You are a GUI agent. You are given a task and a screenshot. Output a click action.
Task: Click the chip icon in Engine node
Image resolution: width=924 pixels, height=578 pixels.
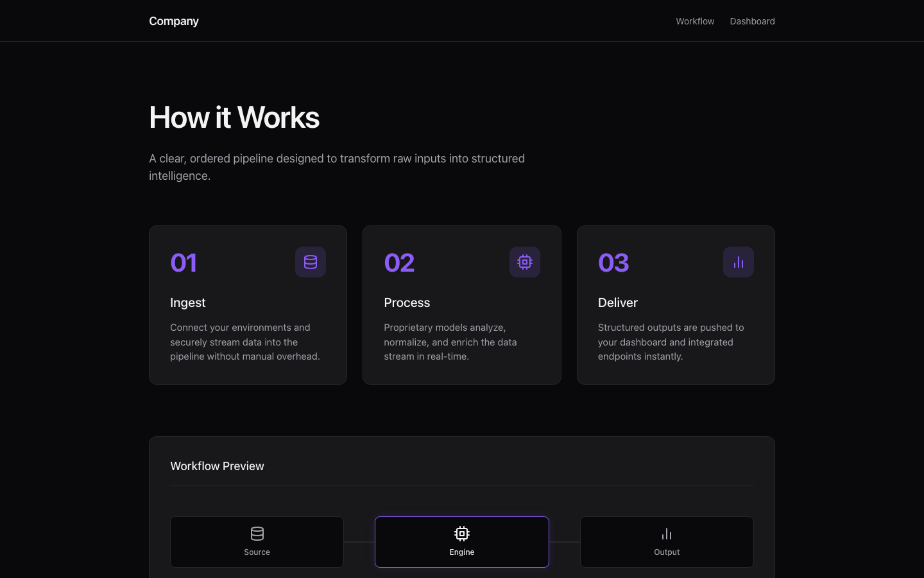click(462, 534)
